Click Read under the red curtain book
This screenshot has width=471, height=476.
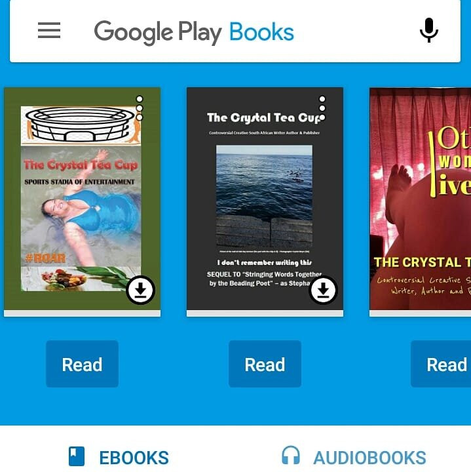coord(442,364)
